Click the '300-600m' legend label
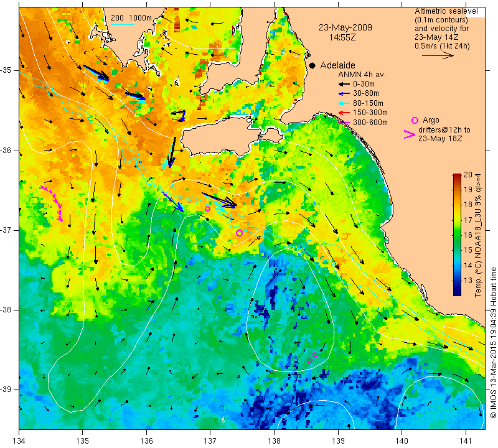Viewport: 498px width, 448px height. coord(370,122)
